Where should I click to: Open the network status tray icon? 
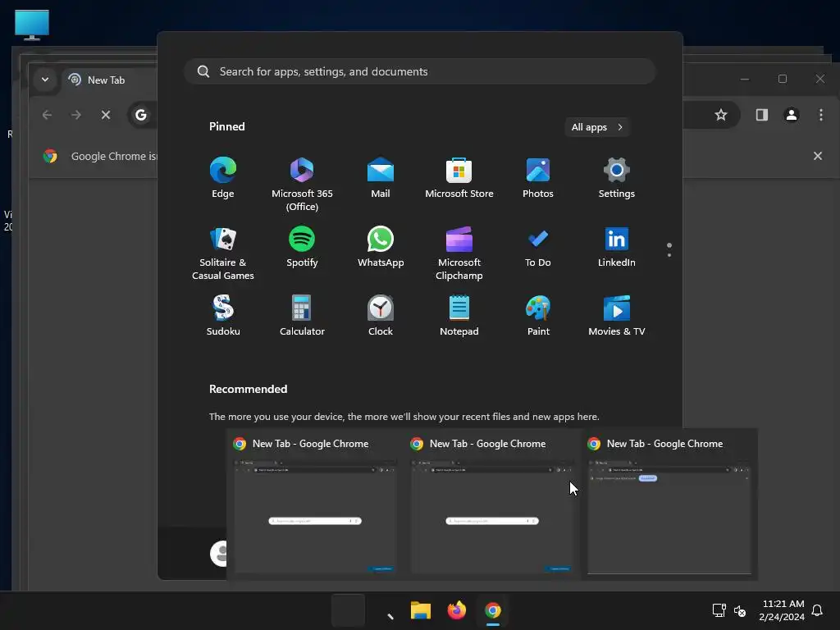[719, 610]
